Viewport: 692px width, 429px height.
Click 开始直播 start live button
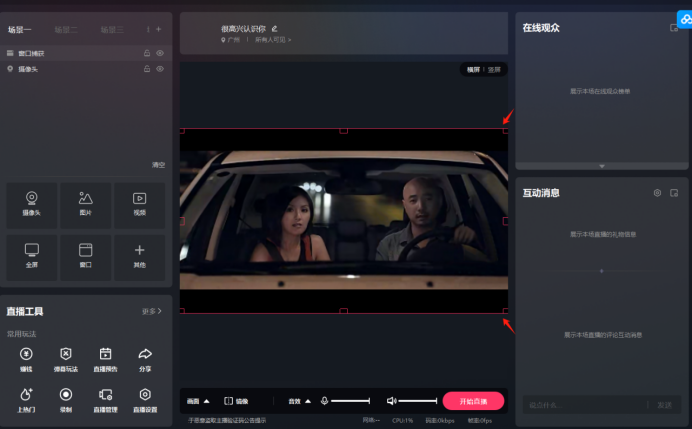click(473, 401)
